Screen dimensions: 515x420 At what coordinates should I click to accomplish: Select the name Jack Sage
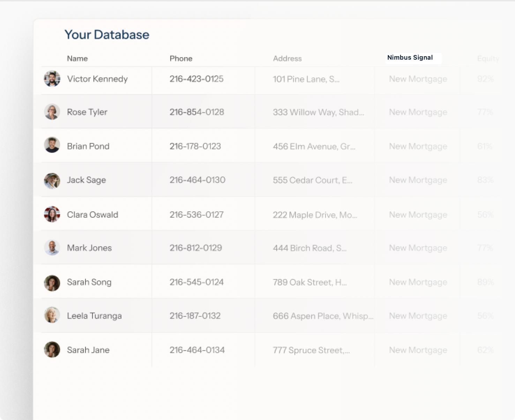coord(87,180)
